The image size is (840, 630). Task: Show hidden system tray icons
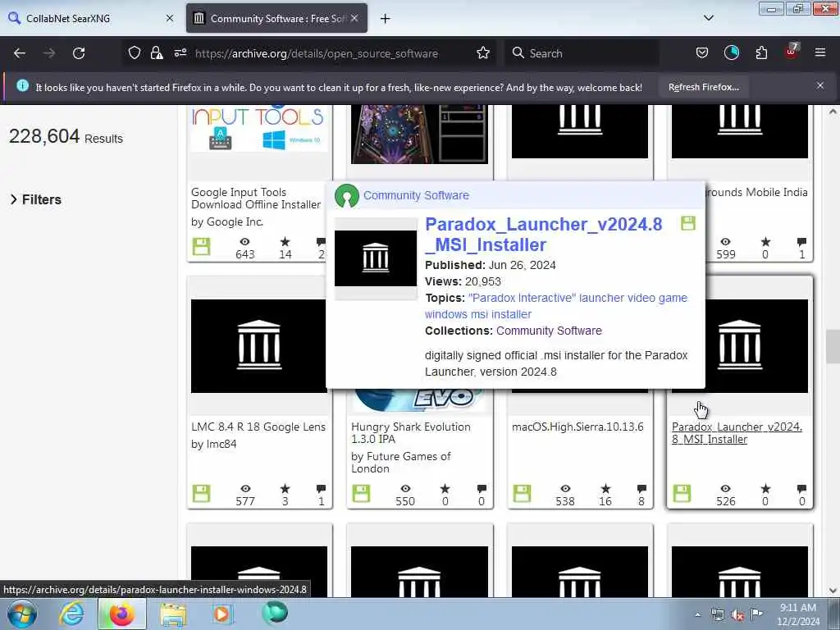(697, 615)
